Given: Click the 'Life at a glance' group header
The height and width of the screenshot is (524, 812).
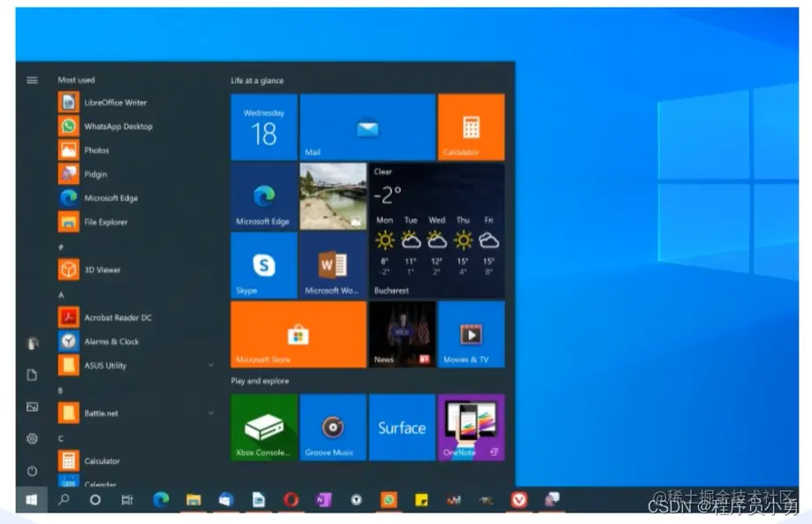Looking at the screenshot, I should [257, 80].
